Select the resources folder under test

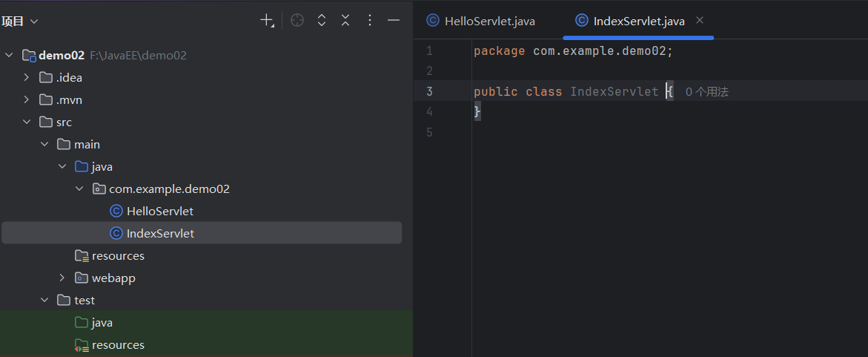(x=118, y=345)
